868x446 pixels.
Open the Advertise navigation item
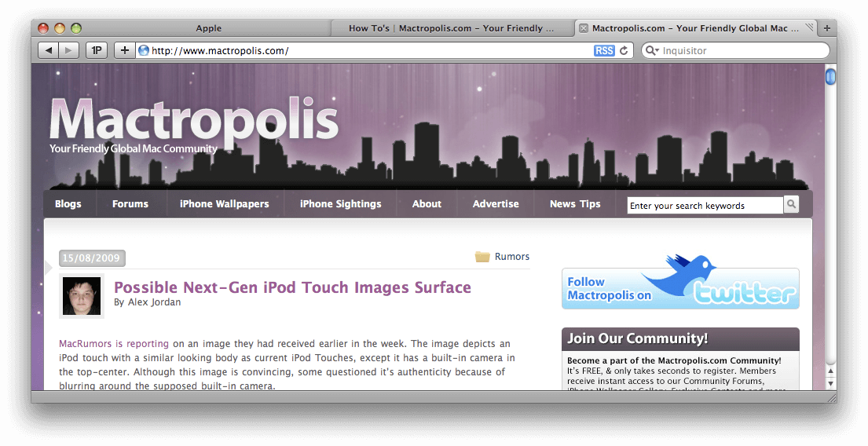(x=496, y=203)
